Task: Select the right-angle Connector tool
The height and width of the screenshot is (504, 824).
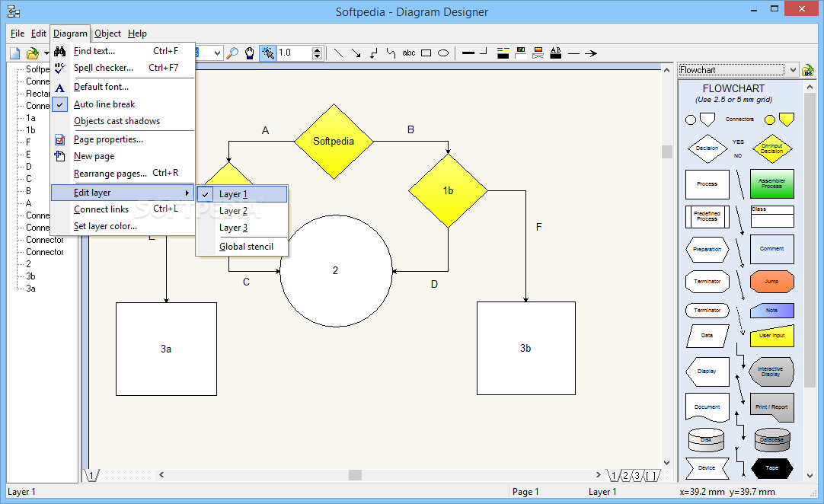Action: point(374,53)
